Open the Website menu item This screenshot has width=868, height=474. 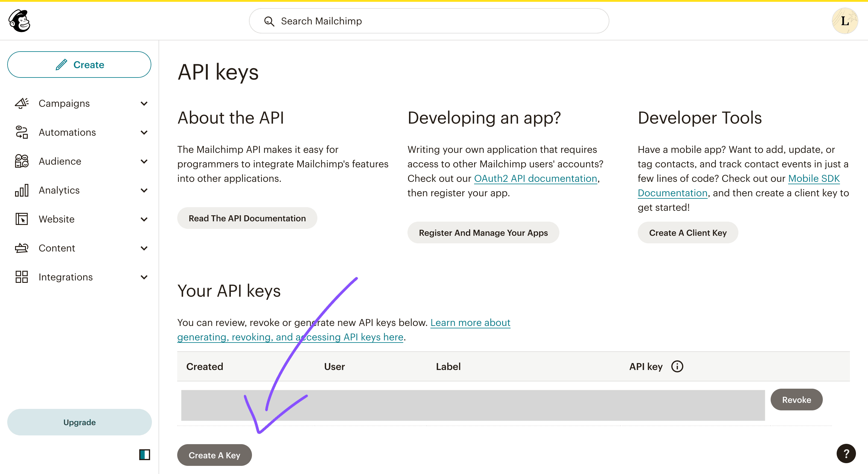pyautogui.click(x=57, y=220)
